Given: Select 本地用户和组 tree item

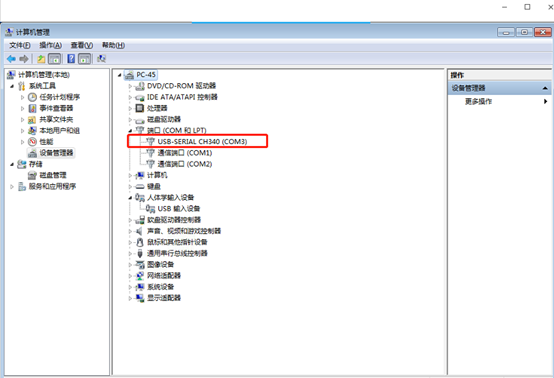Looking at the screenshot, I should tap(59, 131).
